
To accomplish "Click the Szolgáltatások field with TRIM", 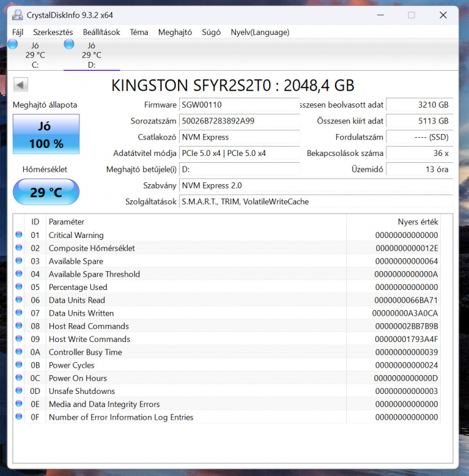I will click(316, 202).
